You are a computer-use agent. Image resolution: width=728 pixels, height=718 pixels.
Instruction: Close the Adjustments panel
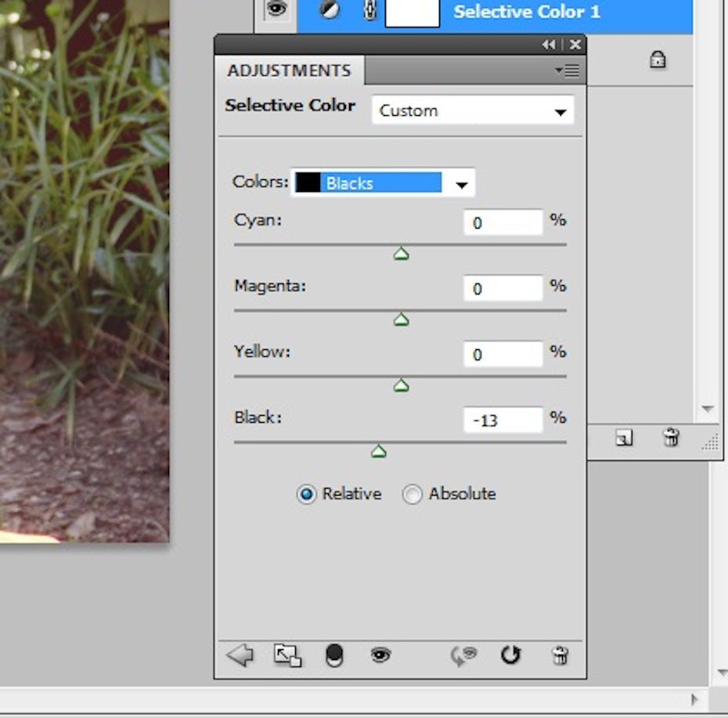point(575,45)
